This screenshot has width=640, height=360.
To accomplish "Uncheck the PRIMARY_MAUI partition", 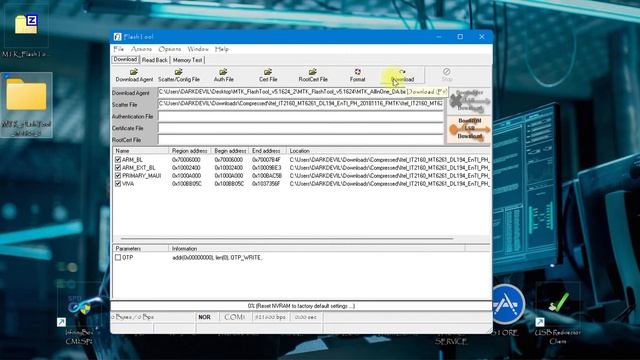I will click(x=118, y=176).
